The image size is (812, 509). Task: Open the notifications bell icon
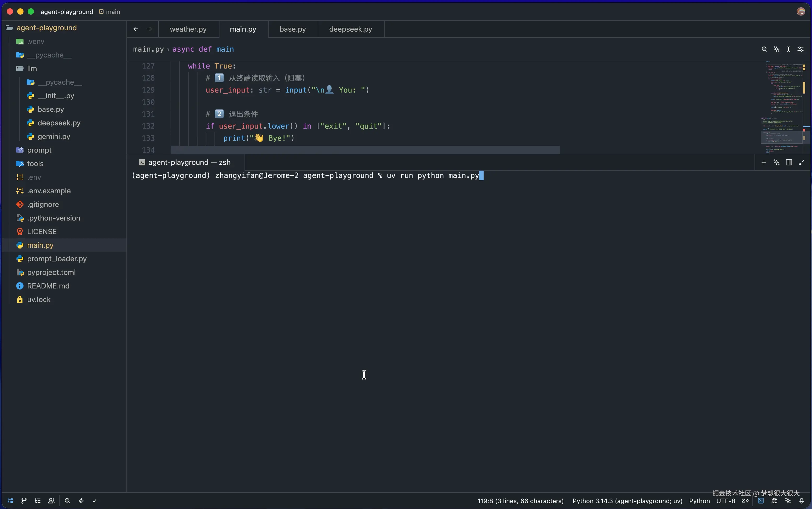coord(802,501)
